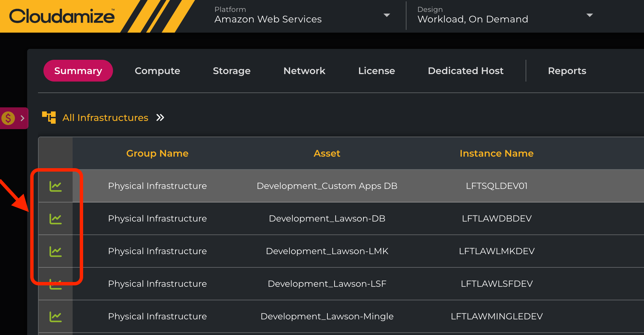The image size is (644, 335).
Task: Switch to the Network tab
Action: click(x=304, y=71)
